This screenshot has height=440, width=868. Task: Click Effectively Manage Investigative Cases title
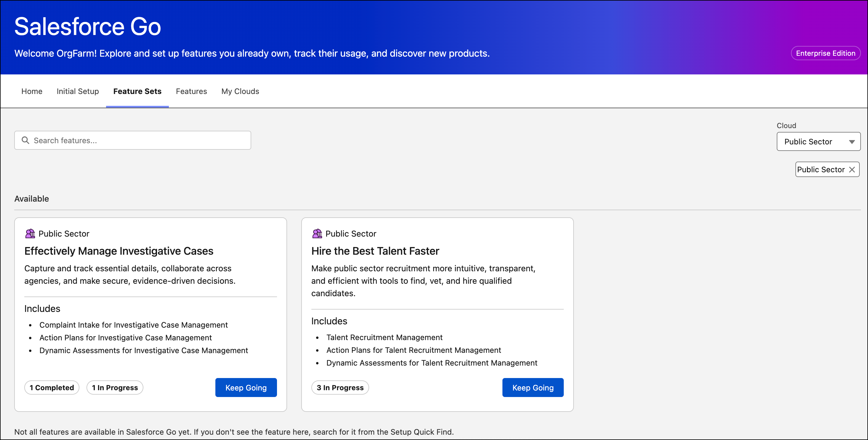point(119,251)
